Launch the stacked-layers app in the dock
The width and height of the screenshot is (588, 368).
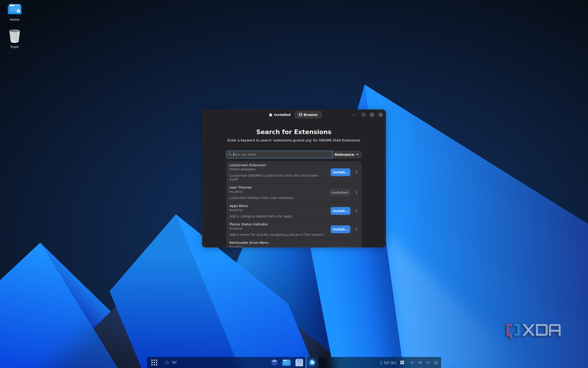pos(274,362)
